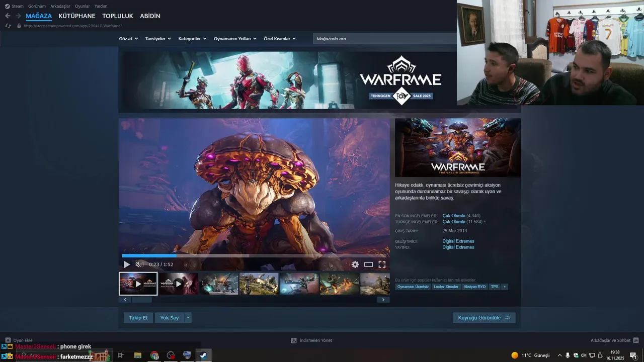Click Kuyruğu Görüntüle queue button

pos(484,318)
